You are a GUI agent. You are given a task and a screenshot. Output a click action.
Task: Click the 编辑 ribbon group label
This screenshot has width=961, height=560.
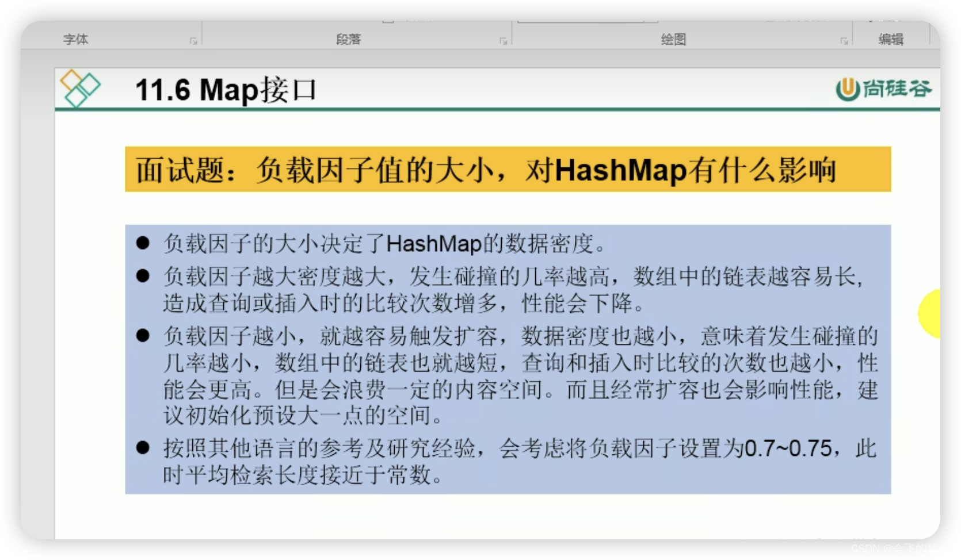pyautogui.click(x=891, y=39)
